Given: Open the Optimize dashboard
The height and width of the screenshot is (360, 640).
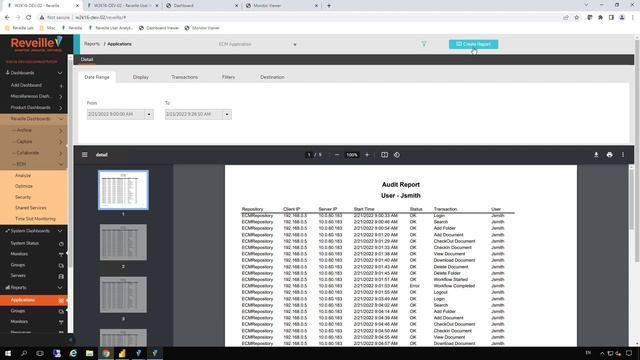Looking at the screenshot, I should pos(24,186).
